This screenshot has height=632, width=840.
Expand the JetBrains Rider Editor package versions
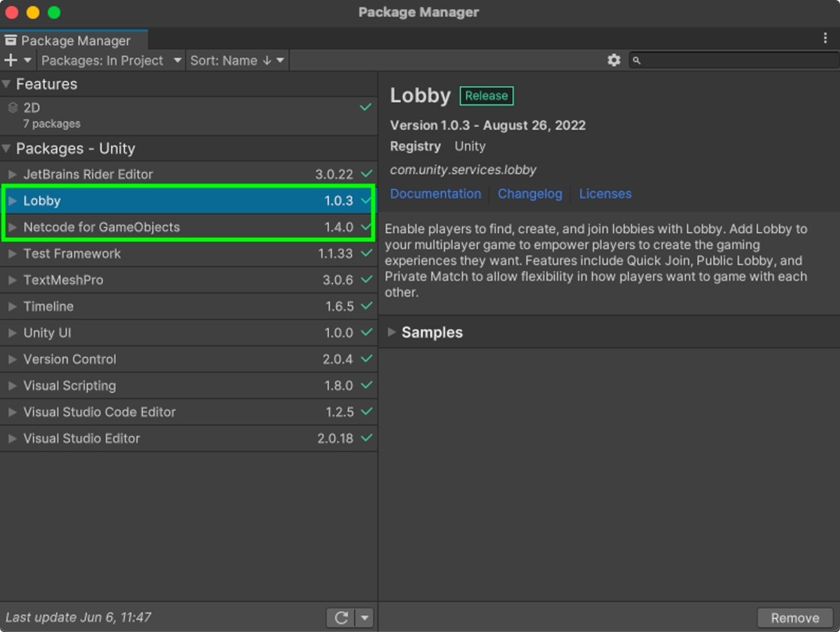[12, 174]
